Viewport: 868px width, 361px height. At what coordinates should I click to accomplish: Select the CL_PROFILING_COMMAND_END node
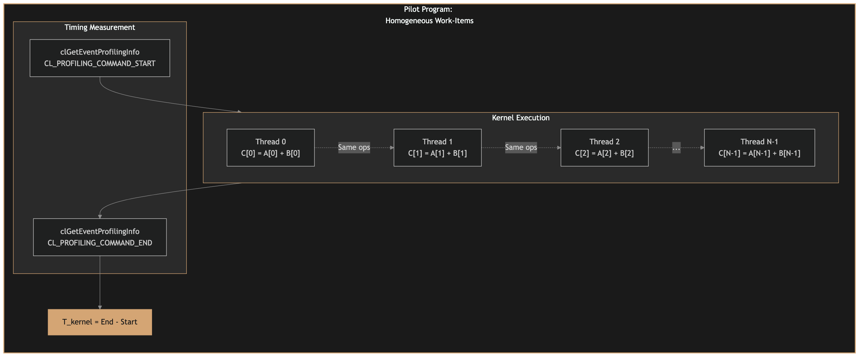pyautogui.click(x=100, y=237)
